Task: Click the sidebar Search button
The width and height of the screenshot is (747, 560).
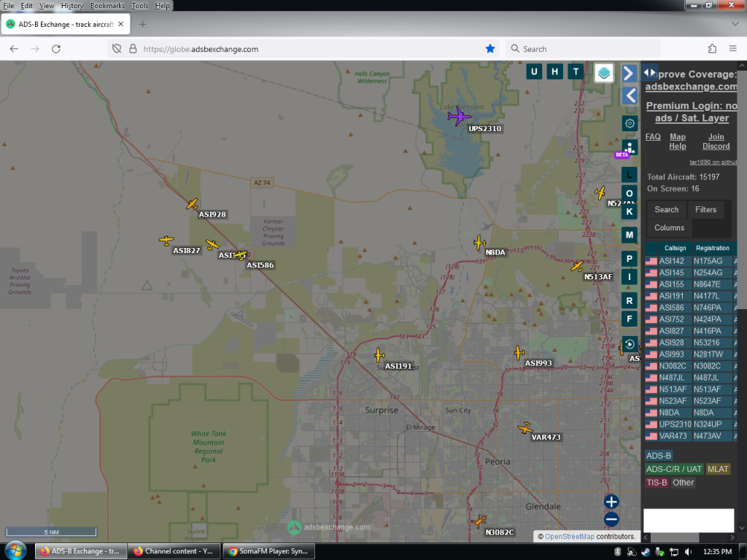Action: (667, 209)
